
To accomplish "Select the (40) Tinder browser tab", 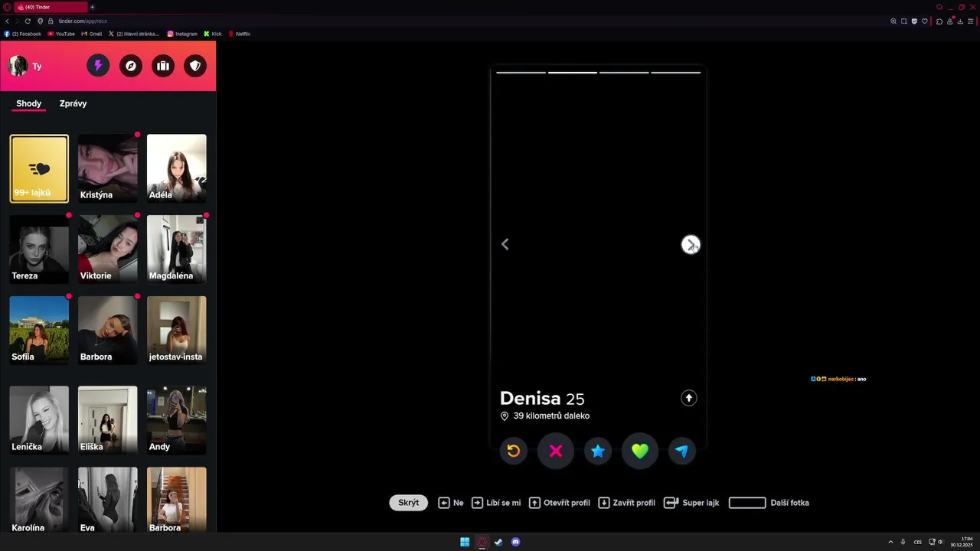I will point(51,7).
